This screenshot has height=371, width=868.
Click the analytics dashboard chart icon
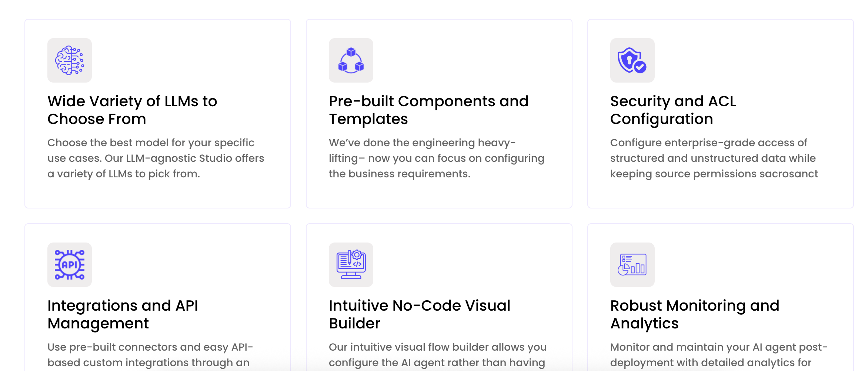[632, 265]
